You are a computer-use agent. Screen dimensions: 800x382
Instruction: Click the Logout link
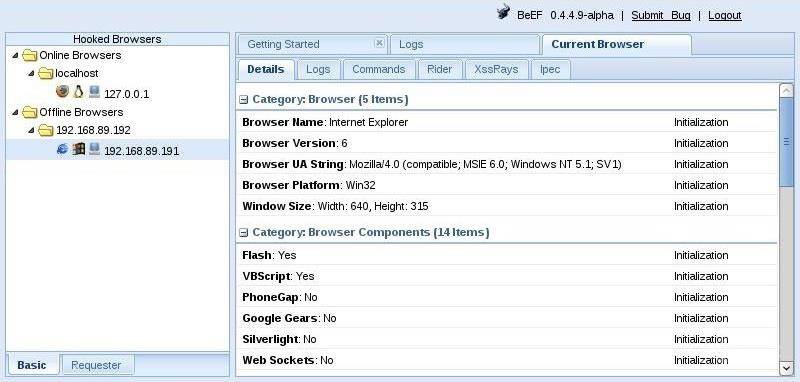[724, 15]
